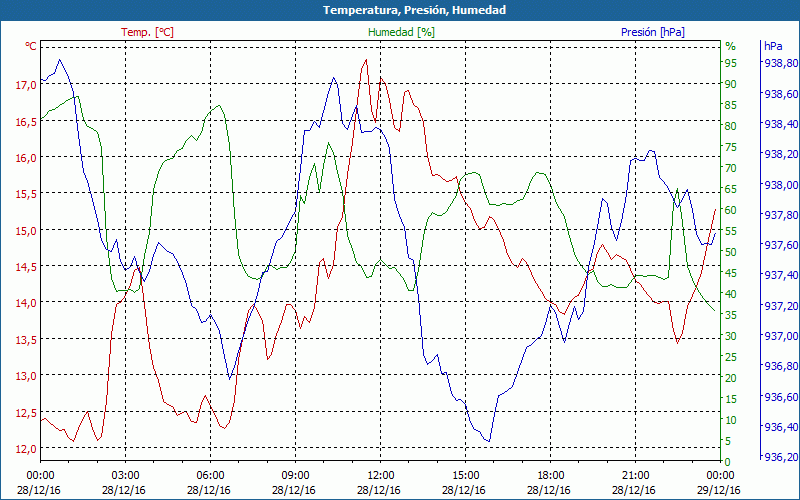Viewport: 800px width, 500px height.
Task: Click the 938,00 pressure axis value
Action: 779,185
